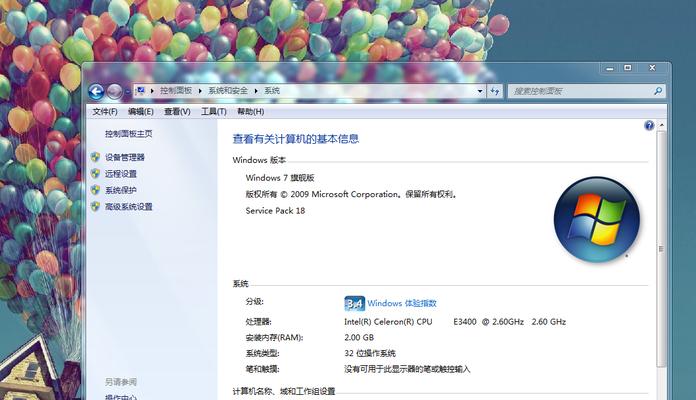Select the copyright 2009 Microsoft Corporation line
696x400 pixels.
pyautogui.click(x=352, y=194)
